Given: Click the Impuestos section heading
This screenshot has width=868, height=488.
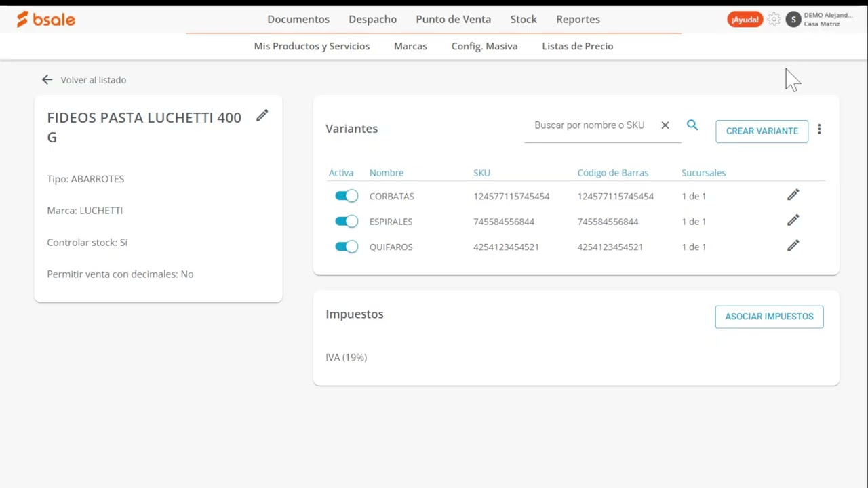Looking at the screenshot, I should tap(355, 314).
